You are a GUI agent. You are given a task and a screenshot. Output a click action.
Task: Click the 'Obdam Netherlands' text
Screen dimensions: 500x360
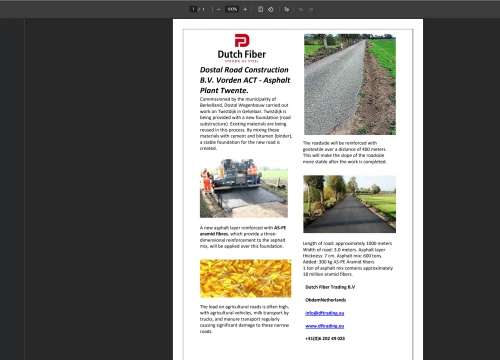point(326,300)
